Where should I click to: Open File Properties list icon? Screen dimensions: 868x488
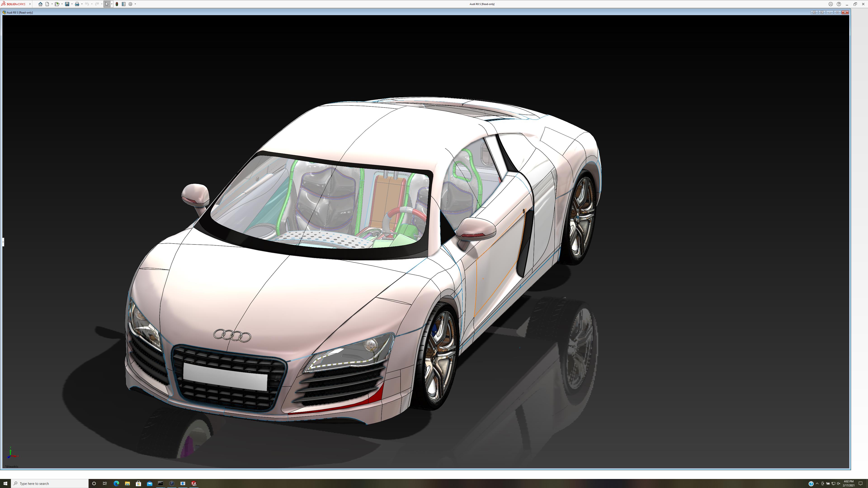[124, 4]
